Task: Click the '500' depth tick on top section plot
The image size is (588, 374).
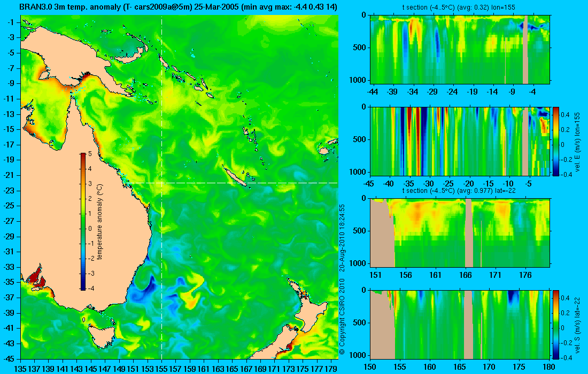Action: point(360,48)
